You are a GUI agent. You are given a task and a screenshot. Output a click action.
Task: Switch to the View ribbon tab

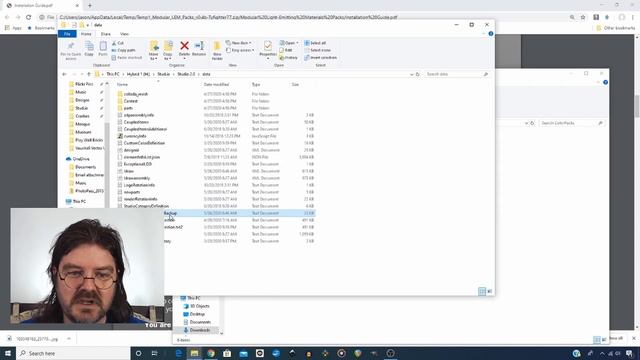point(124,34)
